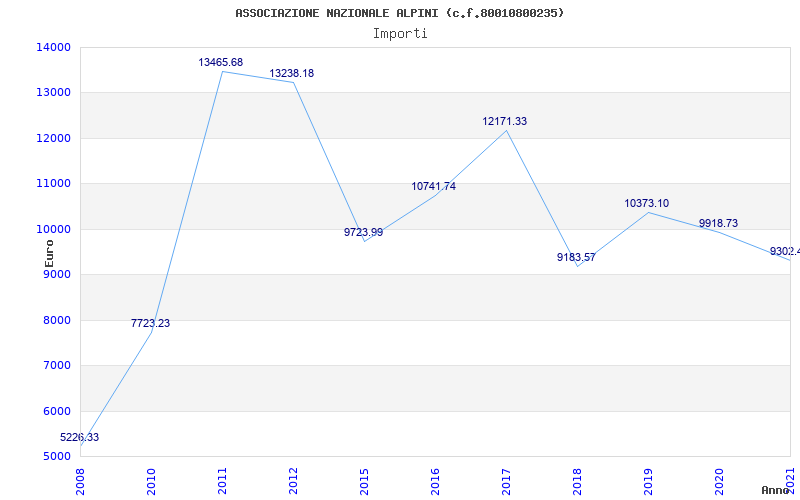
Task: Click the Anno x-axis title
Action: coord(775,490)
